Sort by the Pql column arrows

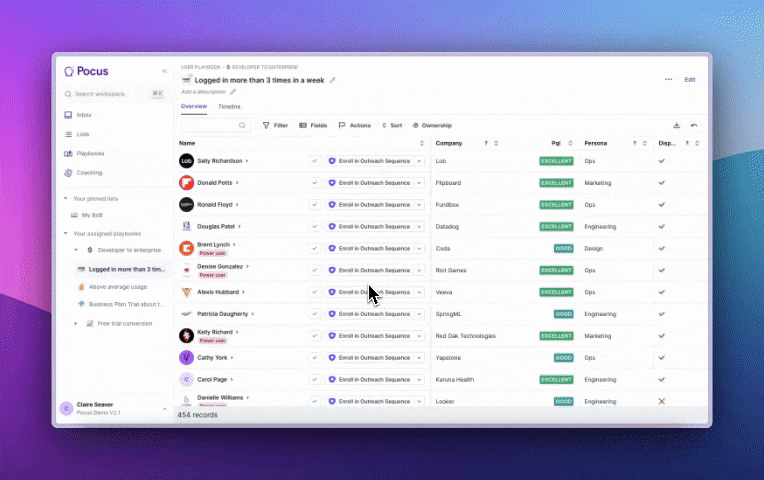[x=571, y=143]
